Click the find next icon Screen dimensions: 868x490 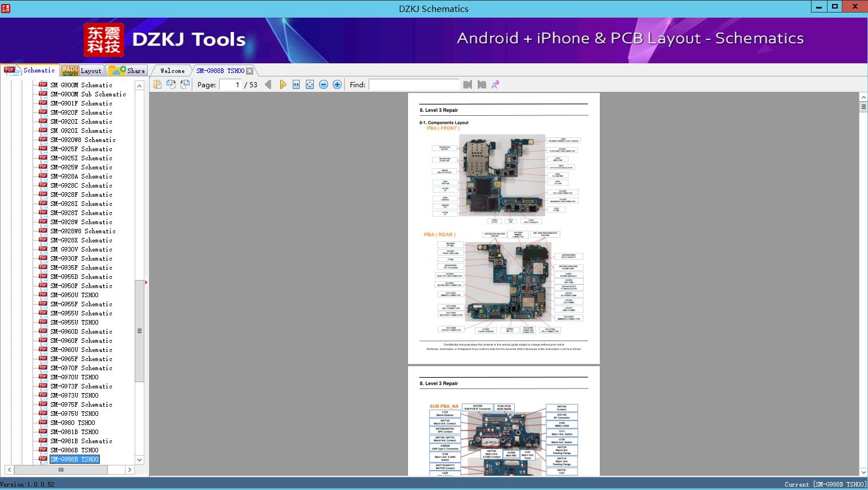482,84
